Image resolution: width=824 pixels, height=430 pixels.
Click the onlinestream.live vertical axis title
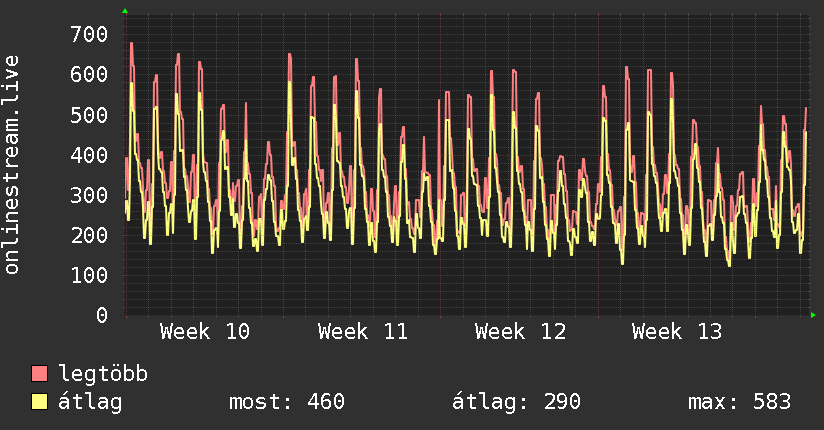point(12,165)
